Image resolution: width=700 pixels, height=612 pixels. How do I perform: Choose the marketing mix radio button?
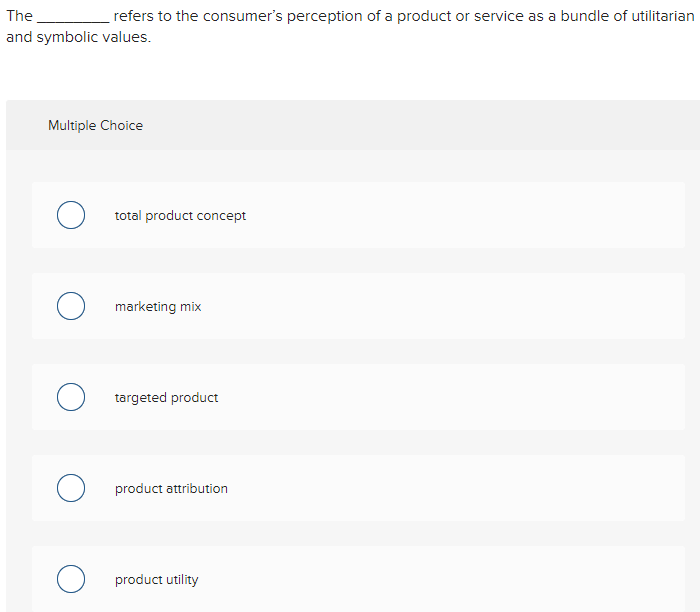tap(70, 307)
